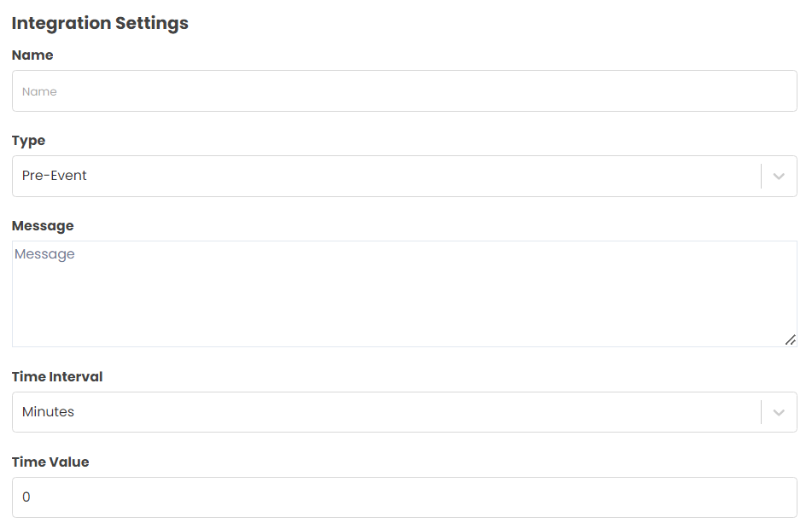Select the "Pre-Event" value text
The image size is (812, 523).
tap(55, 176)
